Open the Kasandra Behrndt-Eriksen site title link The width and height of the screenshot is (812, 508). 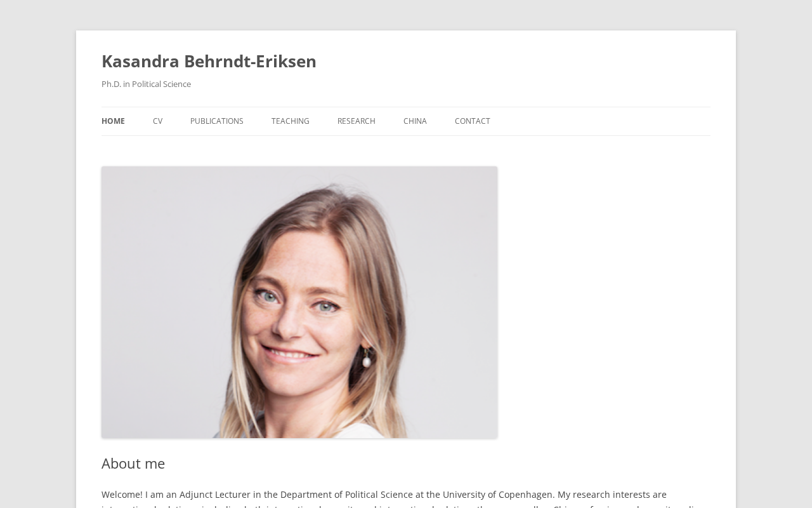tap(209, 61)
